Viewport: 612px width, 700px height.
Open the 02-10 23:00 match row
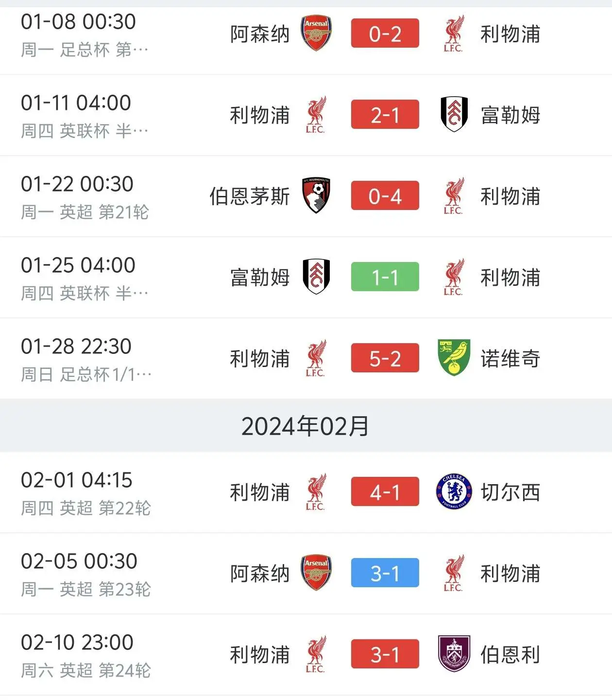(x=306, y=654)
